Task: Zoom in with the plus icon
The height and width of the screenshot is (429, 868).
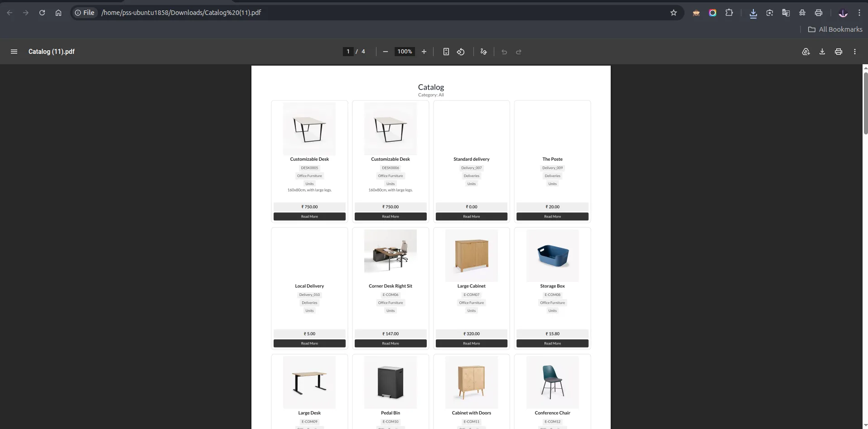Action: pos(424,52)
